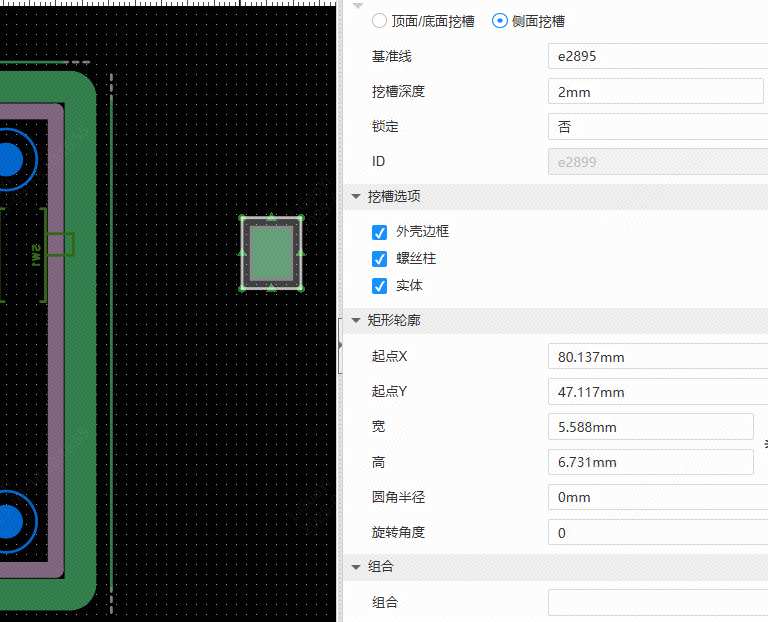Click the empty 组合 input field
This screenshot has width=768, height=622.
pyautogui.click(x=657, y=602)
